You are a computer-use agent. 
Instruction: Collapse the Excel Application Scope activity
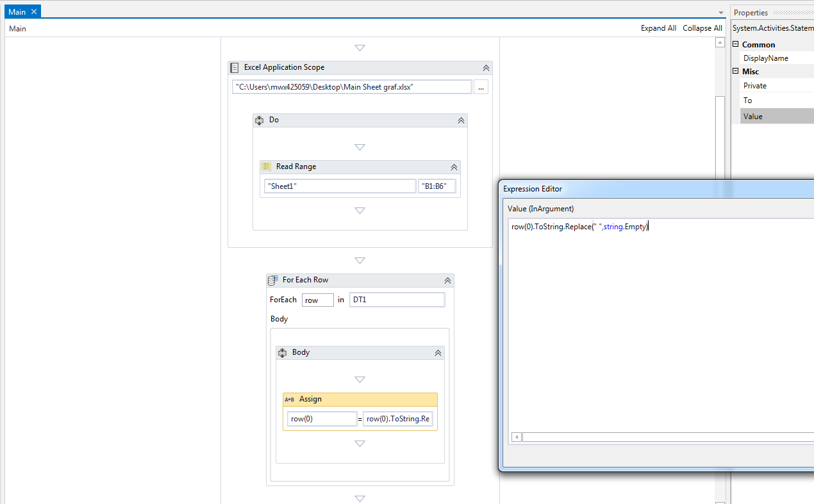(486, 67)
